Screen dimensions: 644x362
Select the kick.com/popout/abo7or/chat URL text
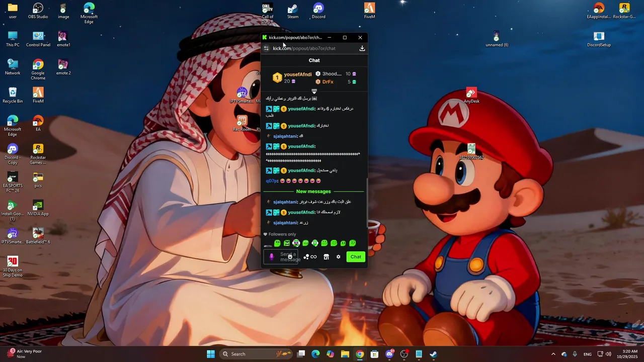[x=304, y=48]
